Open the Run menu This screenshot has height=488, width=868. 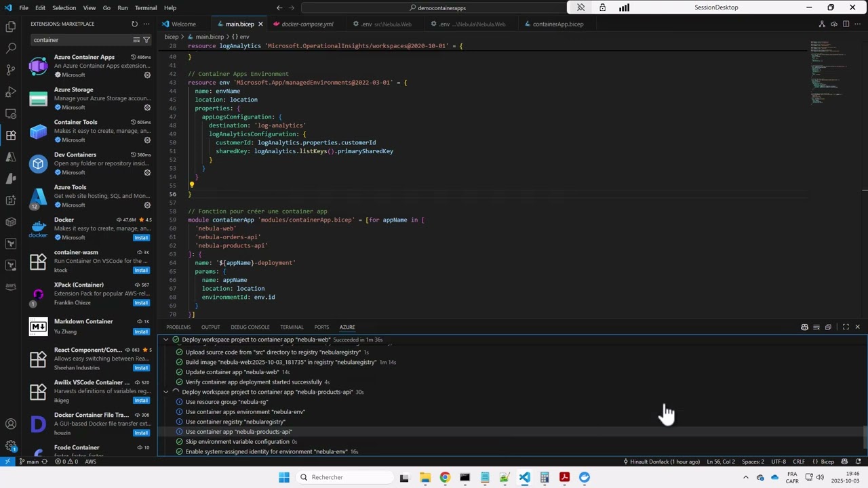(123, 7)
